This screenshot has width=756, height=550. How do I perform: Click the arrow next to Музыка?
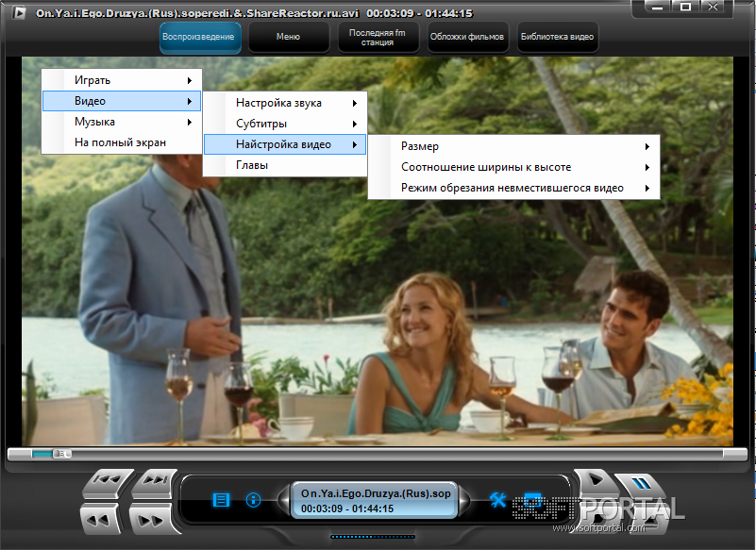click(190, 122)
